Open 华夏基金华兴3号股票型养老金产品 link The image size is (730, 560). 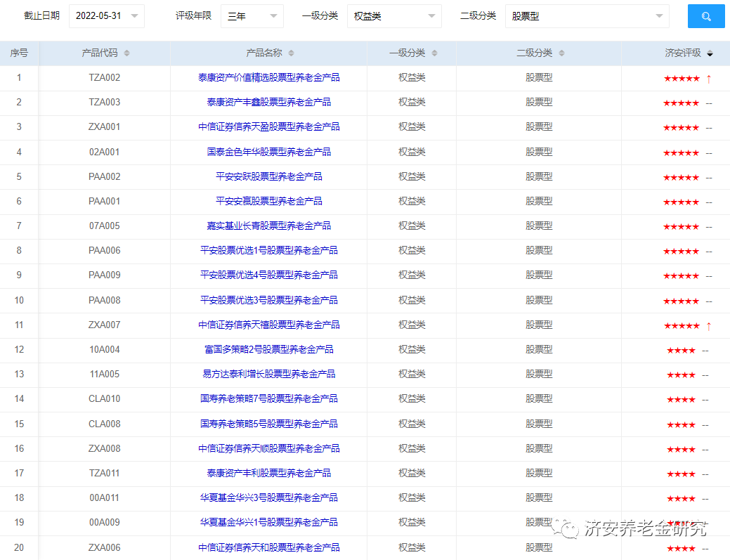pos(268,498)
